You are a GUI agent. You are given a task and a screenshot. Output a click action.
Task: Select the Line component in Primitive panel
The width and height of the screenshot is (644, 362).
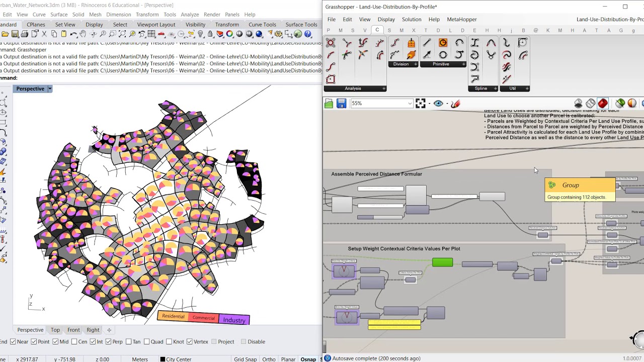(x=427, y=43)
